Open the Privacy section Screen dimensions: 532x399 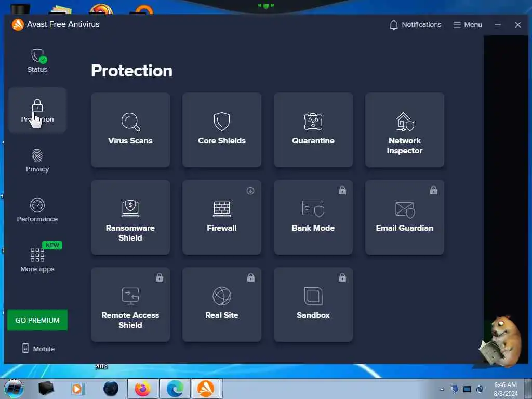point(37,161)
